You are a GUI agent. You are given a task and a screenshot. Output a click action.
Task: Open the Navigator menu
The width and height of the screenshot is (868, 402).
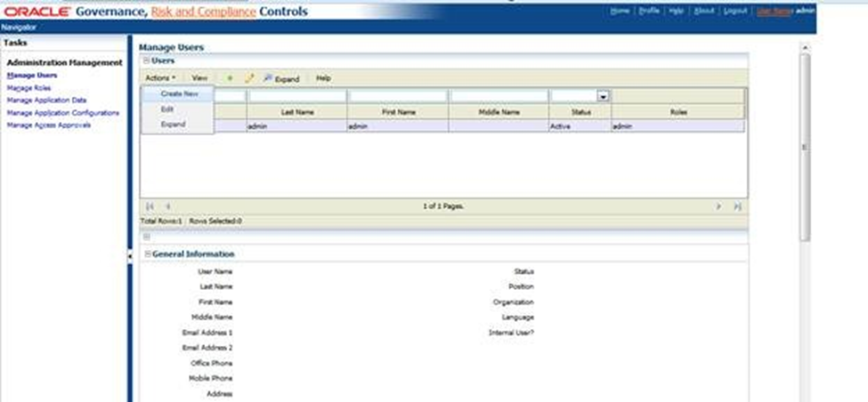tap(19, 27)
